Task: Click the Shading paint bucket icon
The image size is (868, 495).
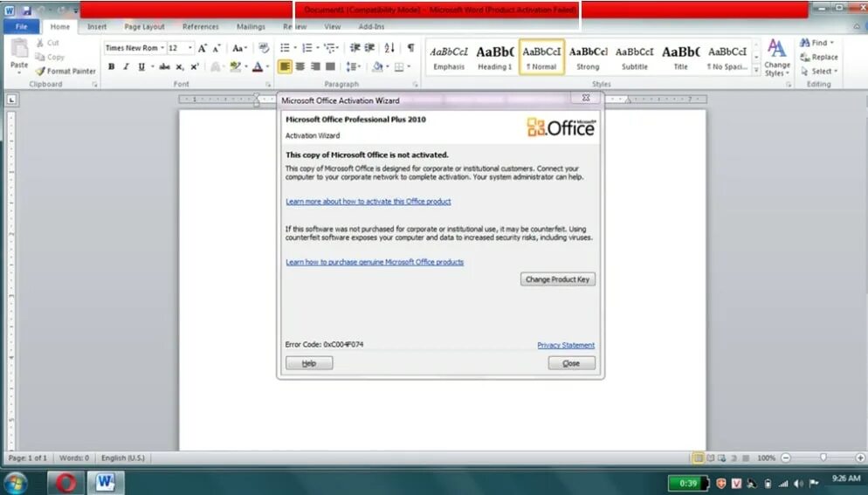Action: click(x=377, y=67)
